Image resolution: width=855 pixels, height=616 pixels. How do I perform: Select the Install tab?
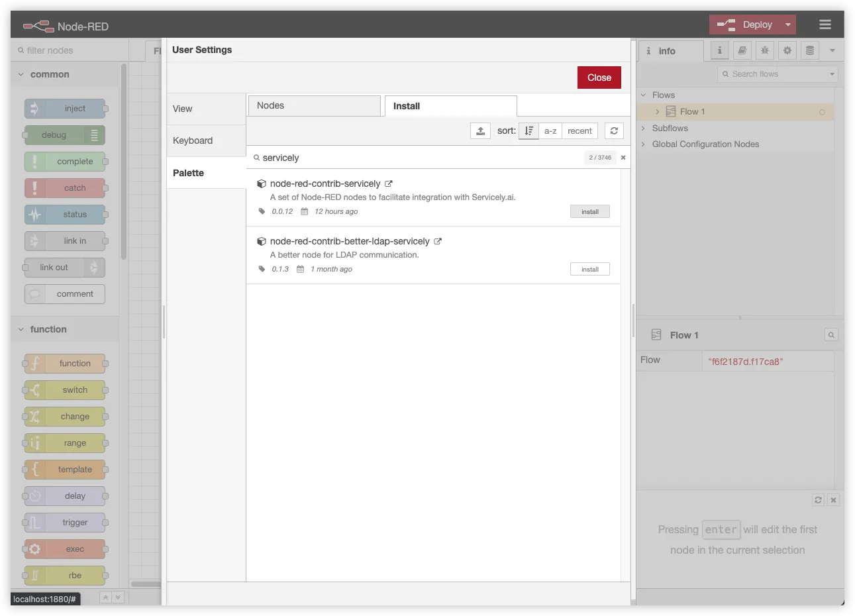click(450, 106)
